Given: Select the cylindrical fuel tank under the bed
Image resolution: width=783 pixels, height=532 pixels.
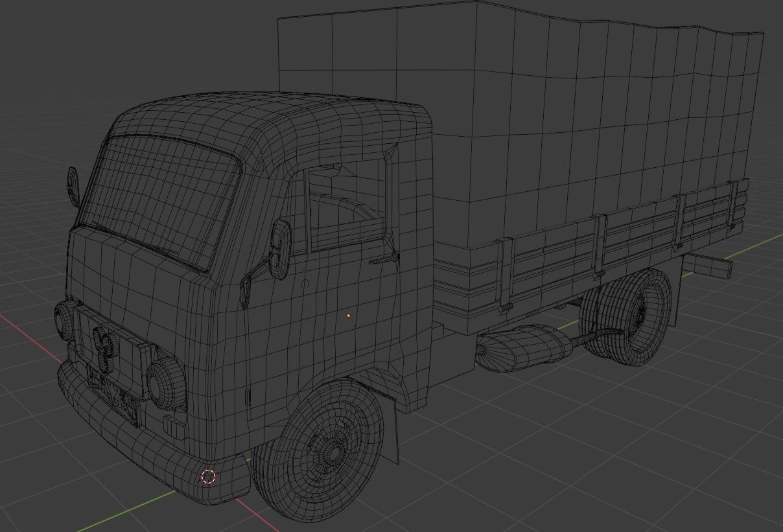Looking at the screenshot, I should pyautogui.click(x=524, y=350).
